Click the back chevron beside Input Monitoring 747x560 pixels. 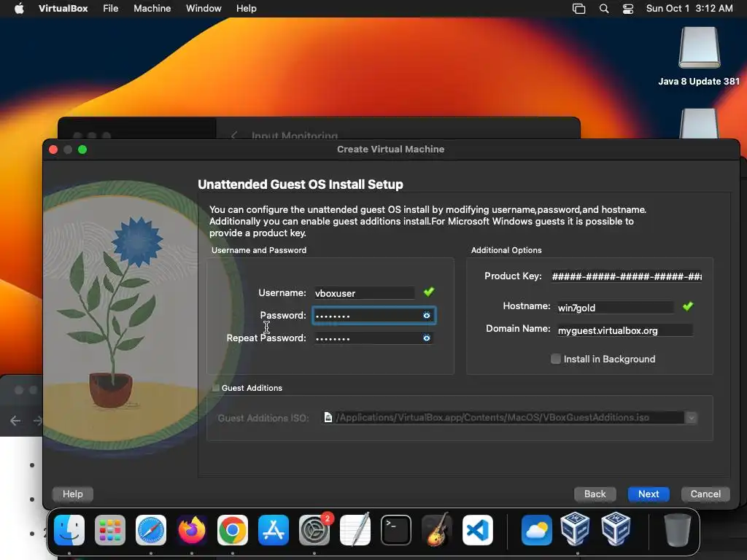coord(234,135)
